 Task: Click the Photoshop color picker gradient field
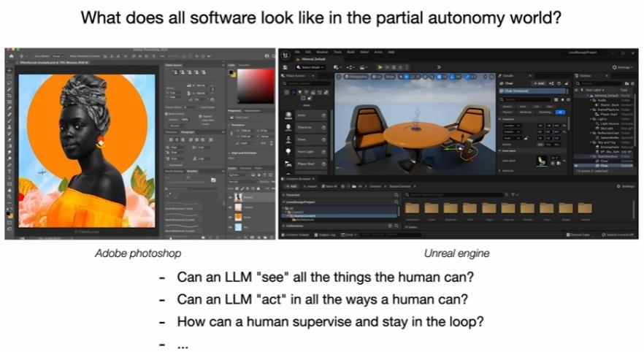coord(256,86)
